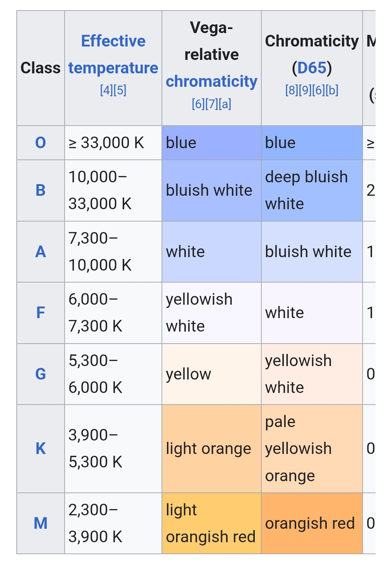Open the Effective temperature link
Screen dimensions: 392x568
pos(113,54)
